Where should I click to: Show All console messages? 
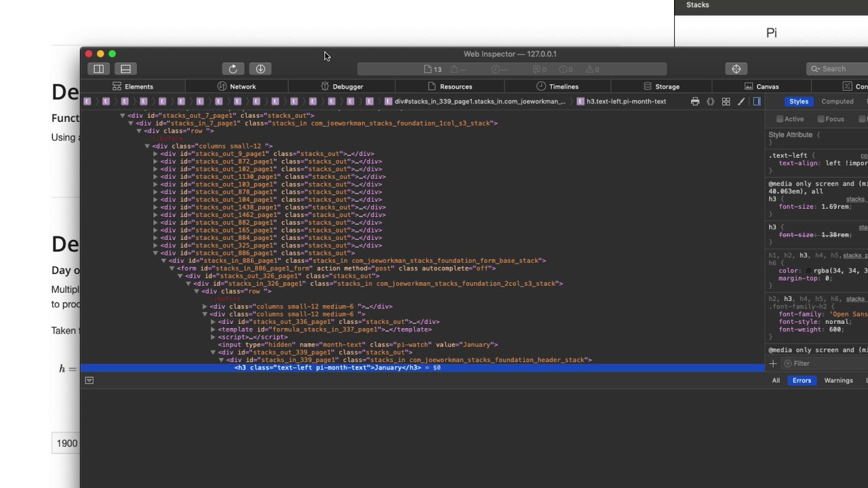(x=776, y=380)
